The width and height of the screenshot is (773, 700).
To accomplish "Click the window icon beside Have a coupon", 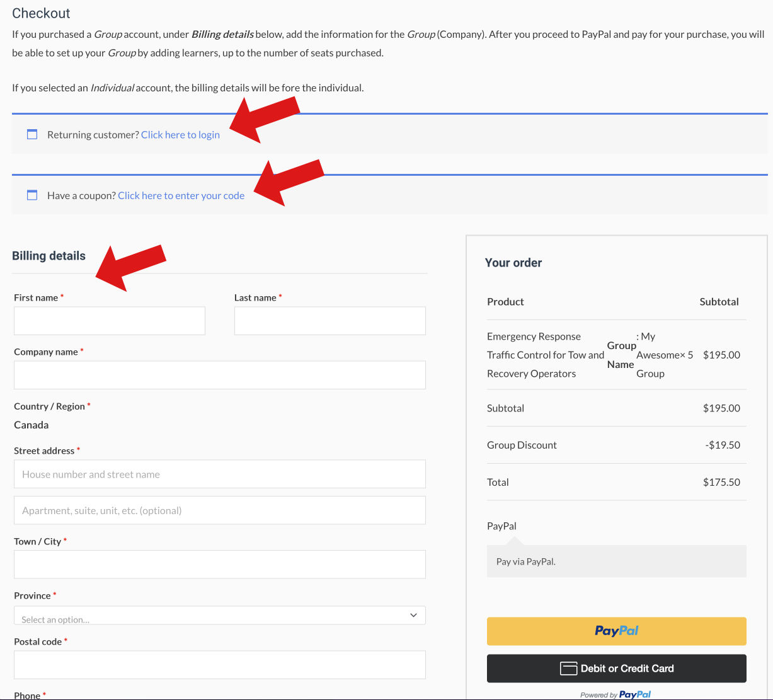I will tap(32, 195).
